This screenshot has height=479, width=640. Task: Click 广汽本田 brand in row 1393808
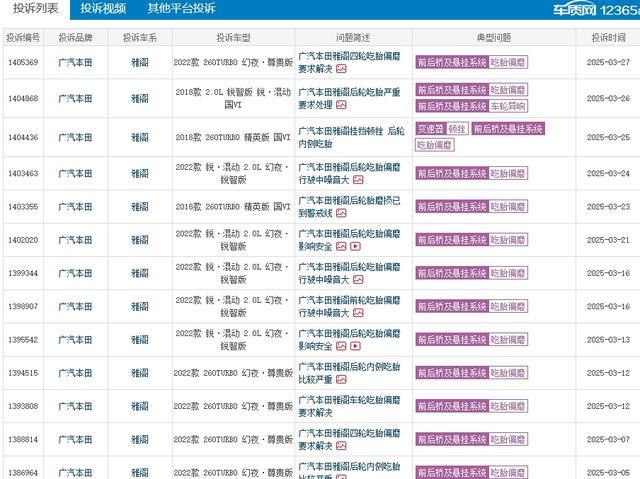coord(76,406)
